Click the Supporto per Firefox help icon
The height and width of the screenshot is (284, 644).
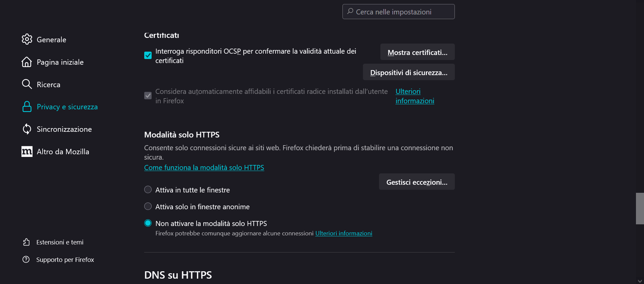[x=26, y=260]
